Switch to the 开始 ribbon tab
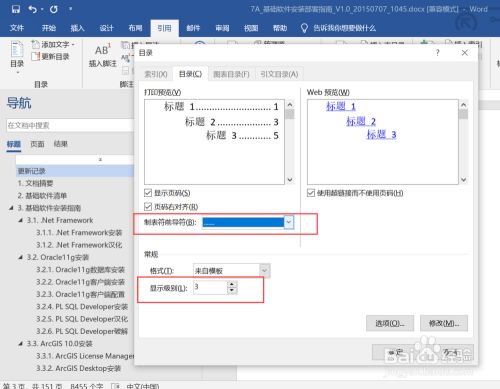500x389 pixels. click(49, 28)
